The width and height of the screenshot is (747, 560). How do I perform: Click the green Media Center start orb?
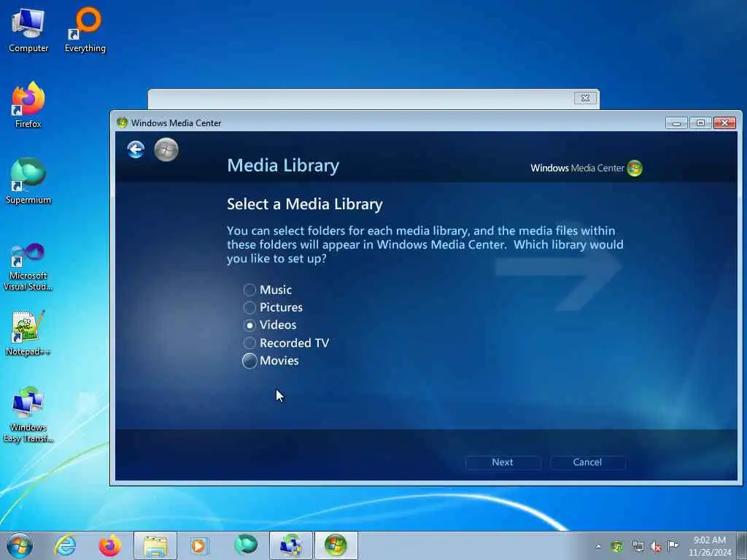coord(166,149)
